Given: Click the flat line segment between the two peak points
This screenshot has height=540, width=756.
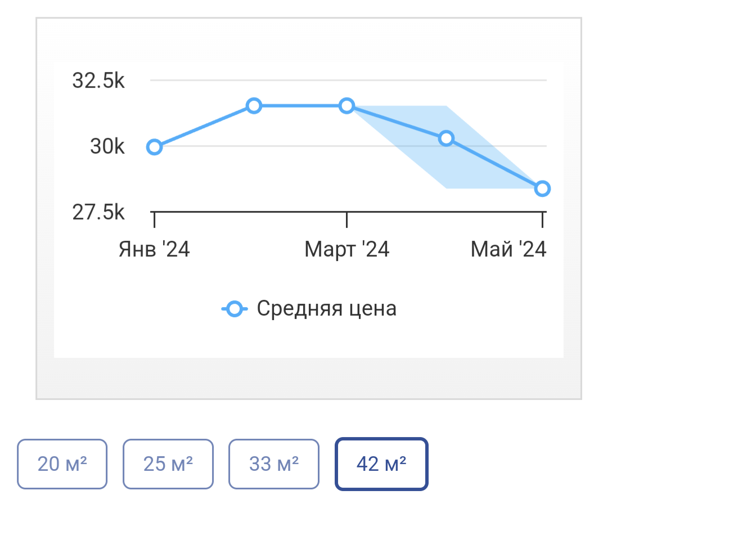Looking at the screenshot, I should (300, 106).
